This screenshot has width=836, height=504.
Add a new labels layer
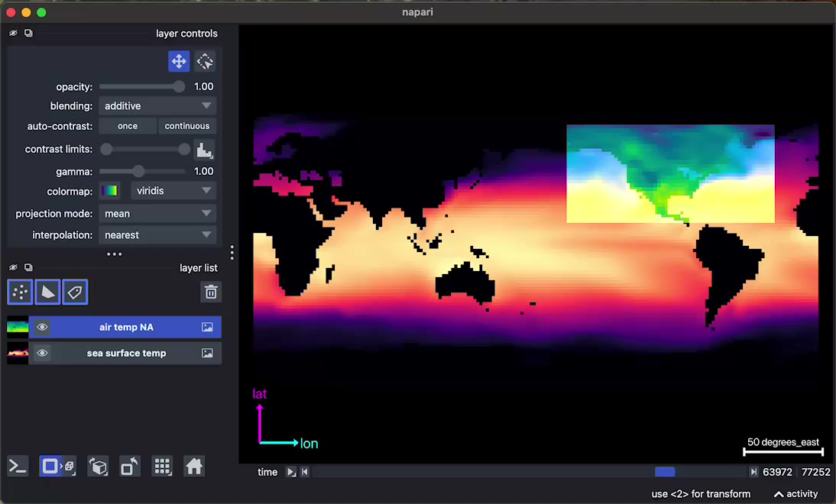pyautogui.click(x=75, y=292)
